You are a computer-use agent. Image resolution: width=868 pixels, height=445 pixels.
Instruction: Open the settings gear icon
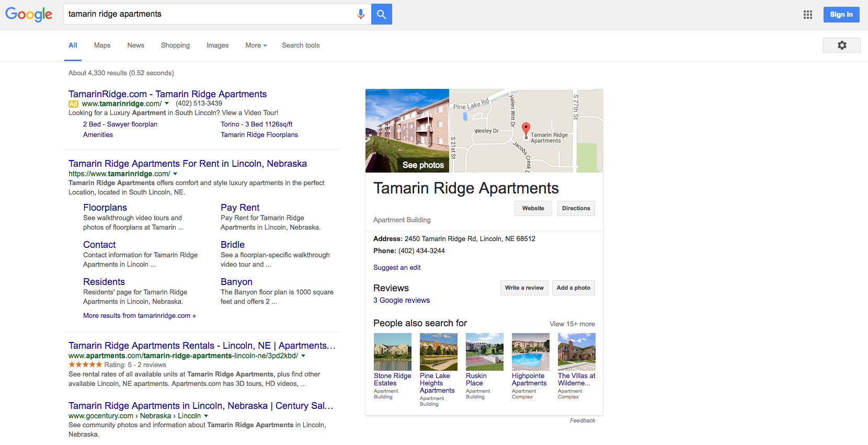[x=842, y=45]
